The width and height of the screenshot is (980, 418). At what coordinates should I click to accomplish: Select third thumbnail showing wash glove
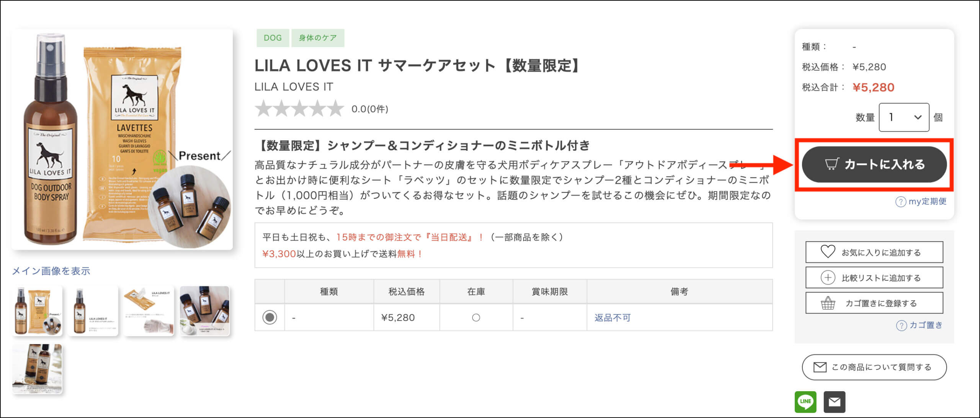[x=149, y=311]
